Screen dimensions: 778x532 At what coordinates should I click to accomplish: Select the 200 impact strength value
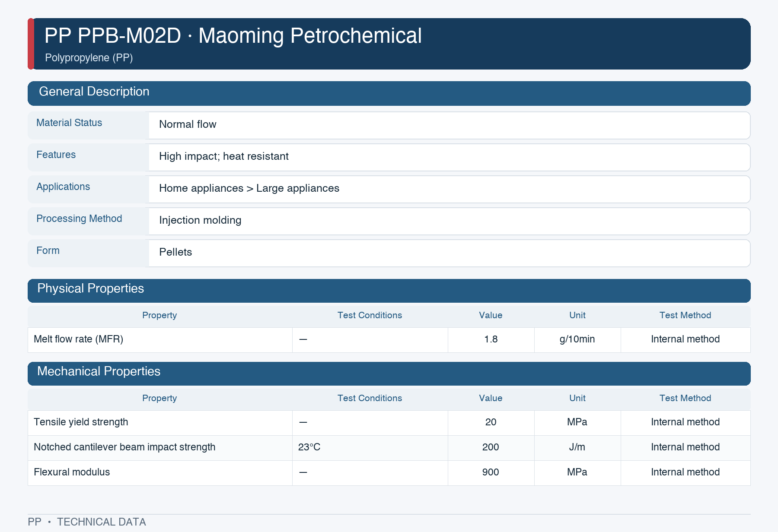point(491,448)
